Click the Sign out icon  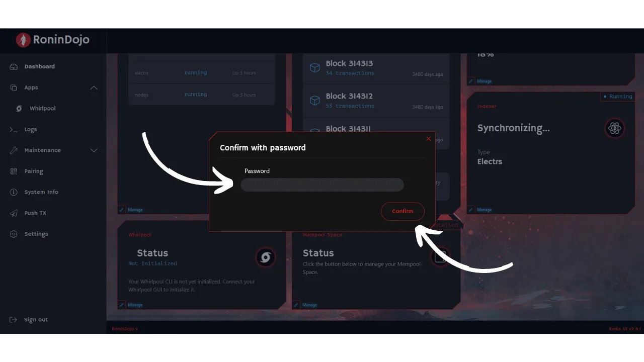14,320
